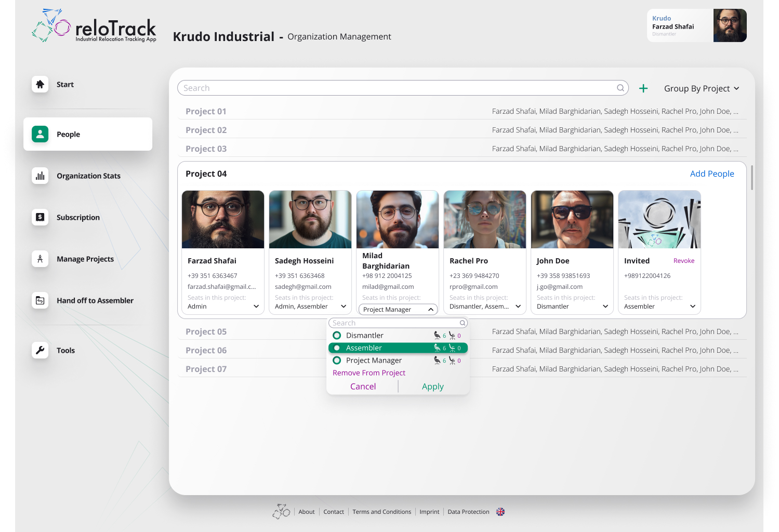The height and width of the screenshot is (532, 779).
Task: Select the Project Manager radio option
Action: click(337, 361)
